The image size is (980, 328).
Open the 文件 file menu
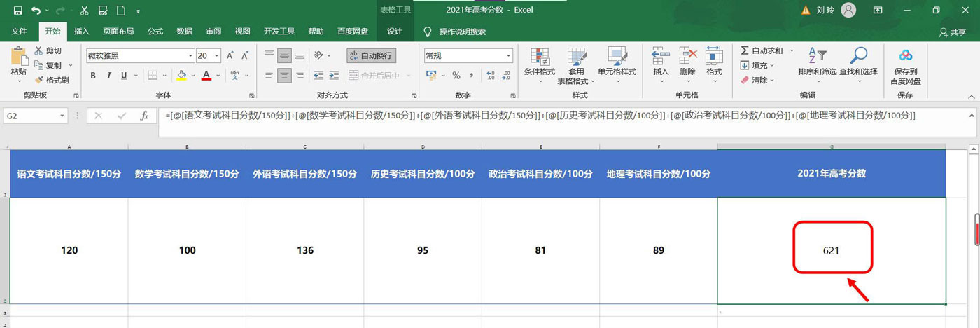pyautogui.click(x=19, y=32)
